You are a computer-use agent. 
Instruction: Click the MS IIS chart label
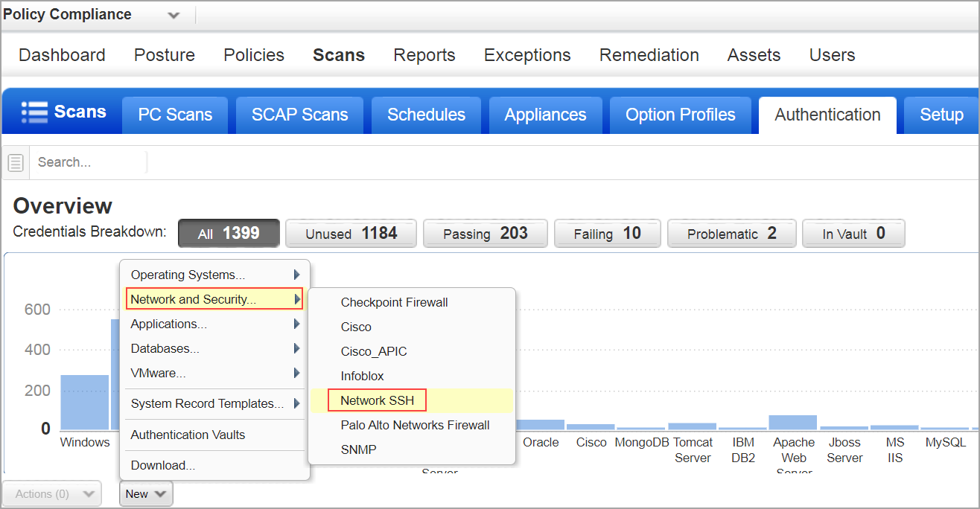[895, 449]
